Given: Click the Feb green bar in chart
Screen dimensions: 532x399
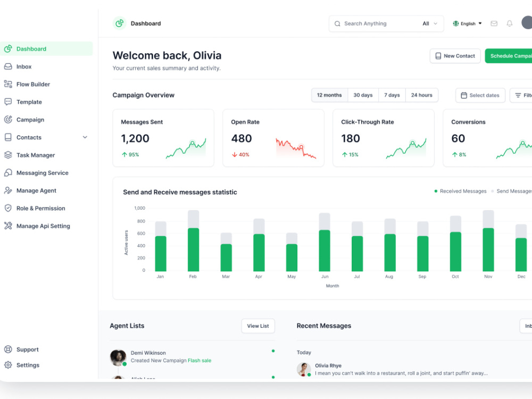Looking at the screenshot, I should click(194, 250).
